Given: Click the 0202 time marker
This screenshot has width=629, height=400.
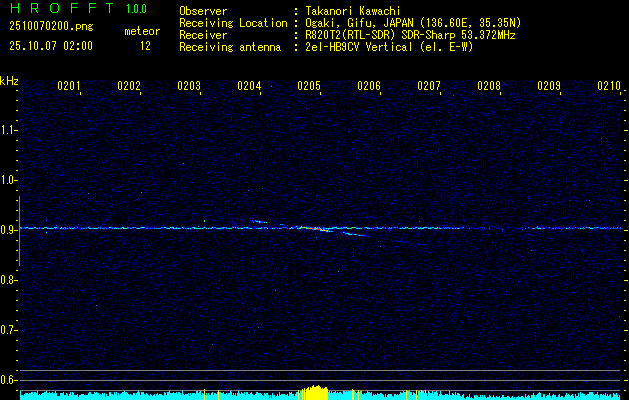Looking at the screenshot, I should pos(129,86).
